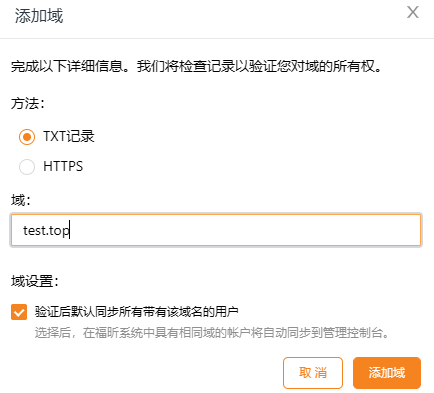Click the test.top text in domain field
This screenshot has height=393, width=434.
tap(46, 230)
